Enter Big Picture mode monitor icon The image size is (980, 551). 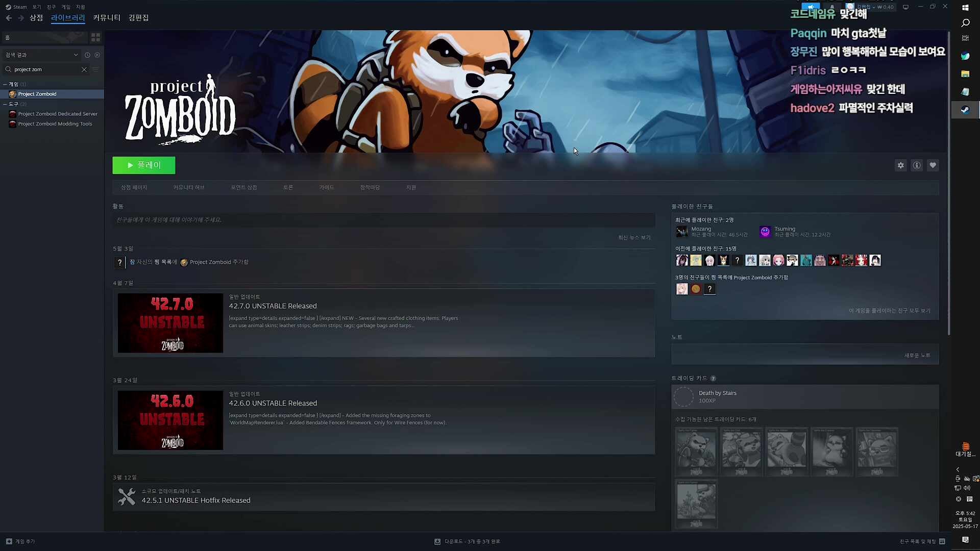pos(905,7)
